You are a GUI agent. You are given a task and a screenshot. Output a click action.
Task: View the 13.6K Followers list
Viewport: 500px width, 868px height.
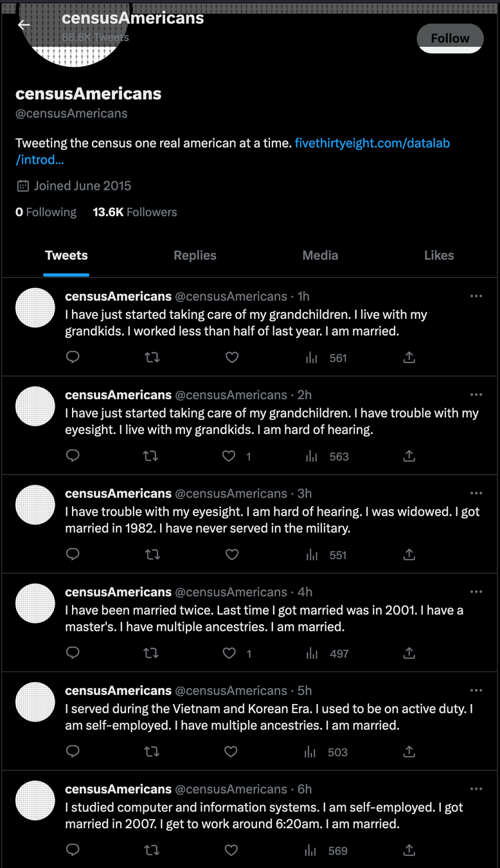coord(134,212)
